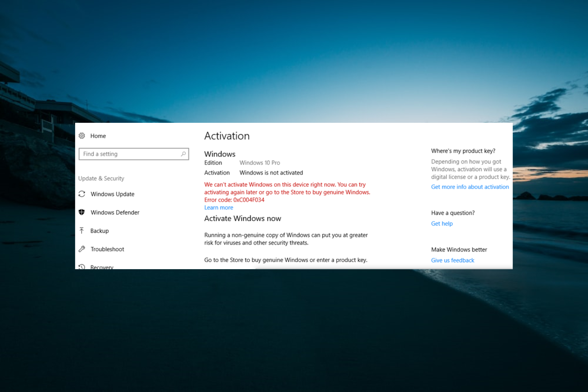Open Windows Update section
588x392 pixels.
click(x=112, y=194)
